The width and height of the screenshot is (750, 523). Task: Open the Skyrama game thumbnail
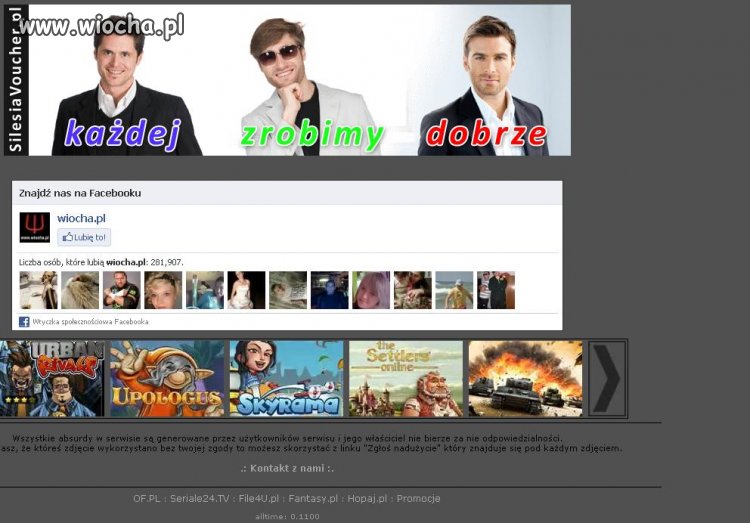287,378
